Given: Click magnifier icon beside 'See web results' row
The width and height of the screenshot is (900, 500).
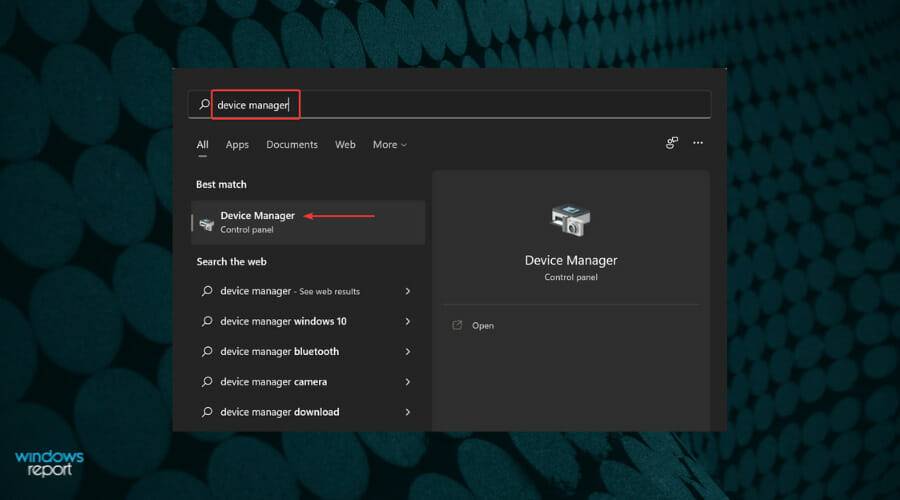Looking at the screenshot, I should (x=207, y=291).
